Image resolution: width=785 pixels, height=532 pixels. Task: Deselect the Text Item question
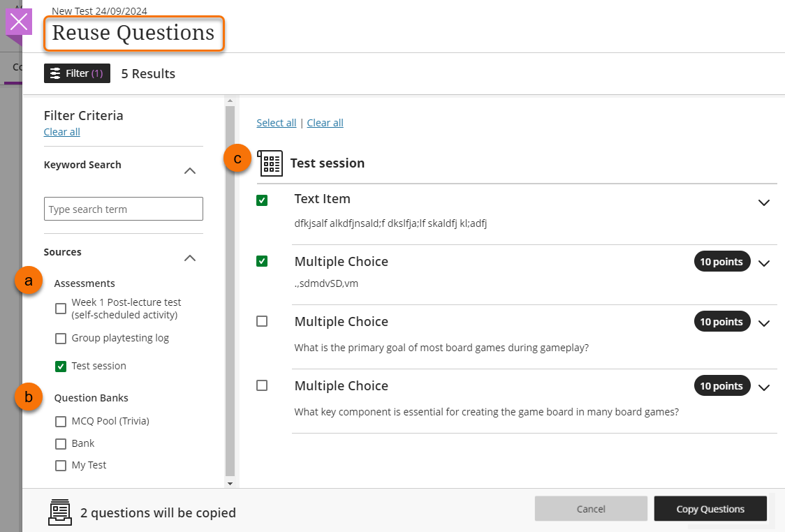pyautogui.click(x=262, y=200)
